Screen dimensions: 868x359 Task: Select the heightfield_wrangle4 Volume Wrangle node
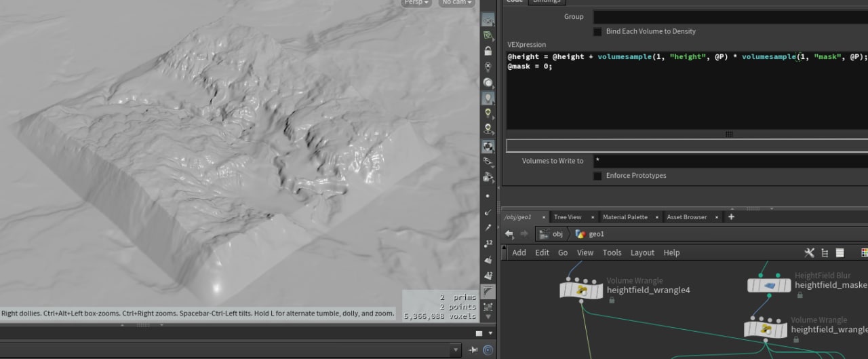(x=581, y=290)
